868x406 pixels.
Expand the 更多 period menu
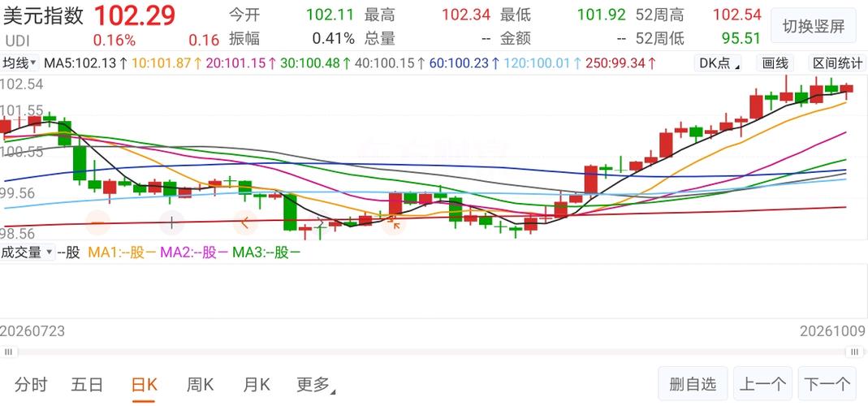point(316,384)
